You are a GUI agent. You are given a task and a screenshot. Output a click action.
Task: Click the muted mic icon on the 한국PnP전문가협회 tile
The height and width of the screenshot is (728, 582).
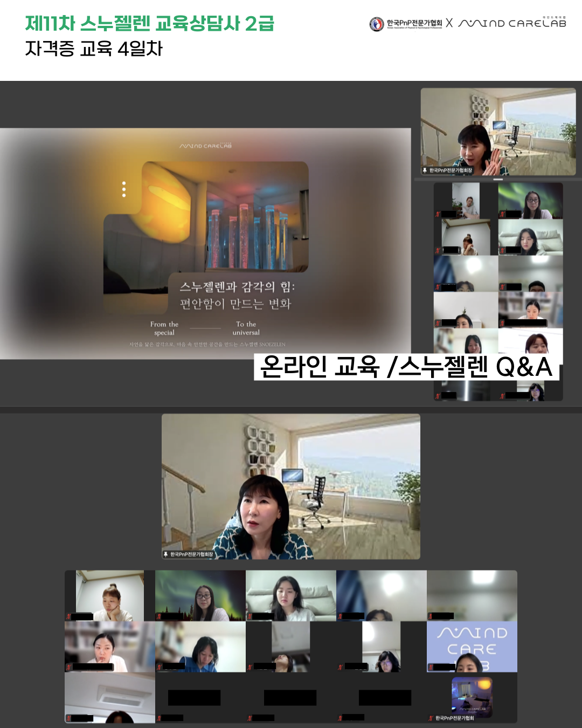(x=431, y=718)
